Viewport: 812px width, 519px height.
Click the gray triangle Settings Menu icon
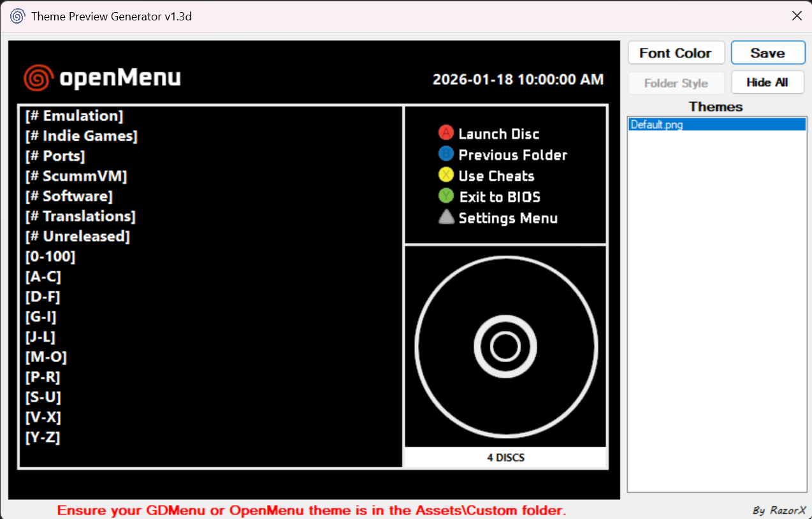pos(446,217)
